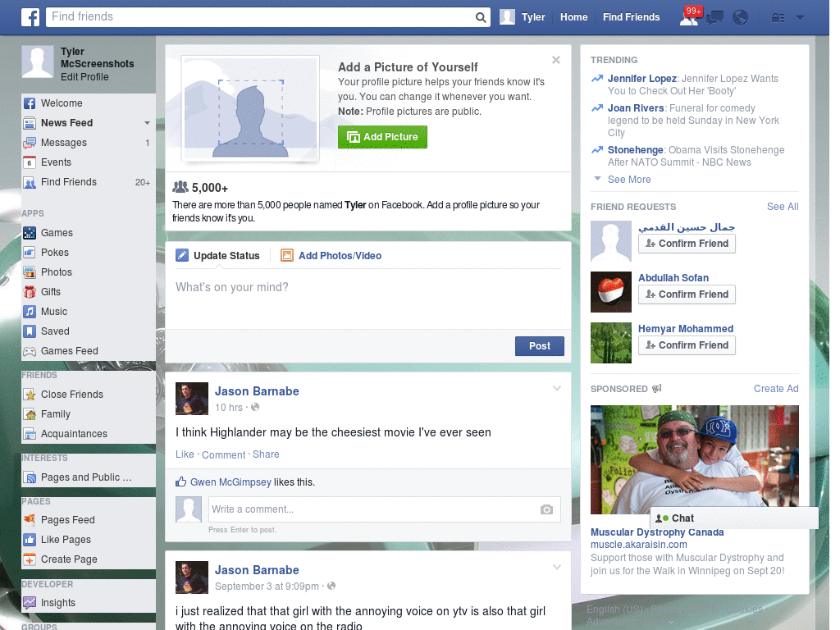Viewport: 840px width, 630px height.
Task: Open Jason Barnabe's name on Highlander post
Action: (x=257, y=391)
